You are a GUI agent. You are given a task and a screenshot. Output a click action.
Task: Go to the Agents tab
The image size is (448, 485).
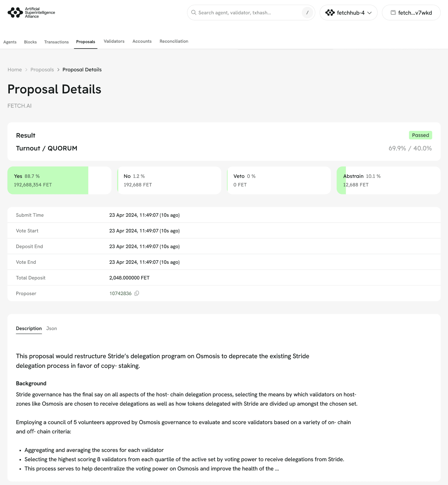(10, 42)
